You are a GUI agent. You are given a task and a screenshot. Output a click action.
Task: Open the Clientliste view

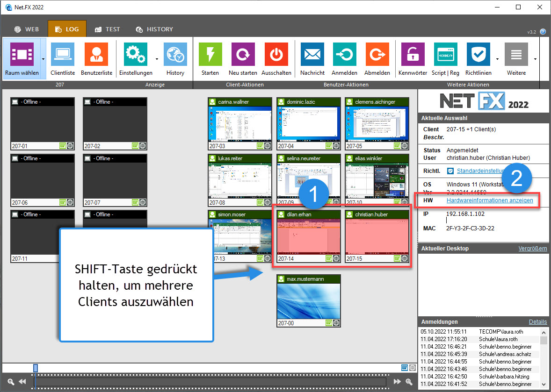point(63,58)
